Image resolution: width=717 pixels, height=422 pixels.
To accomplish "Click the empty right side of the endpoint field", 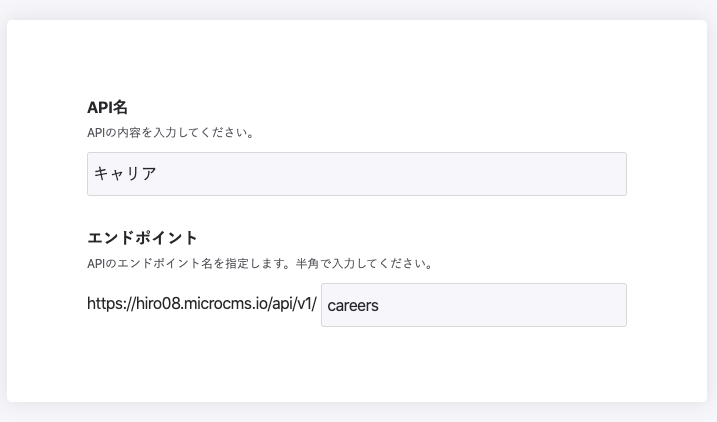I will point(540,305).
